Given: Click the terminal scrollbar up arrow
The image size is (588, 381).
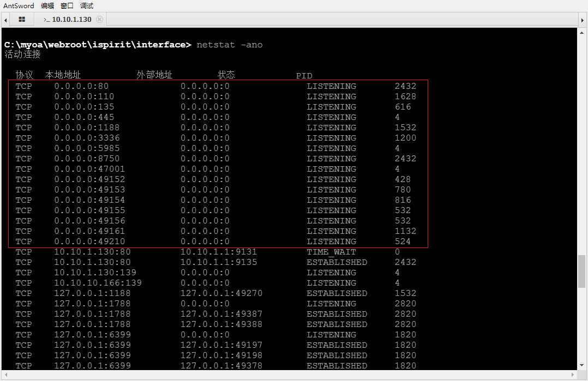Looking at the screenshot, I should tap(581, 33).
